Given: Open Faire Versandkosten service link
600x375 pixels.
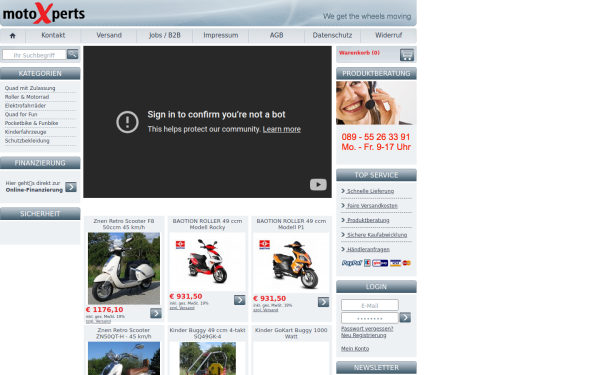Looking at the screenshot, I should (372, 205).
